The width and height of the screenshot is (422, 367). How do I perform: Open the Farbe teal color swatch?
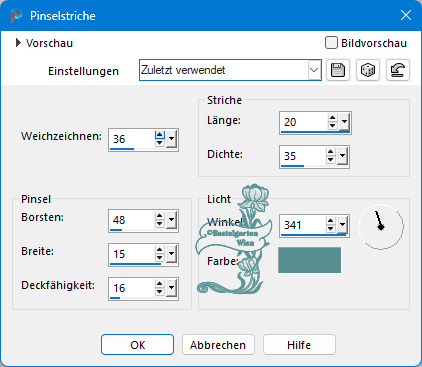(x=310, y=260)
